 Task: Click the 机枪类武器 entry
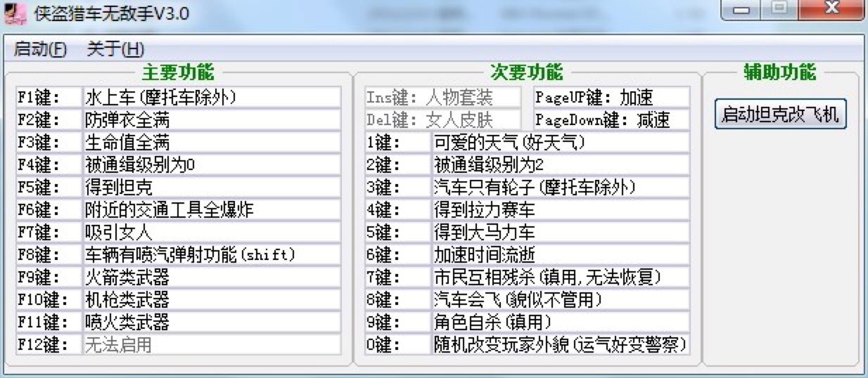[x=212, y=300]
